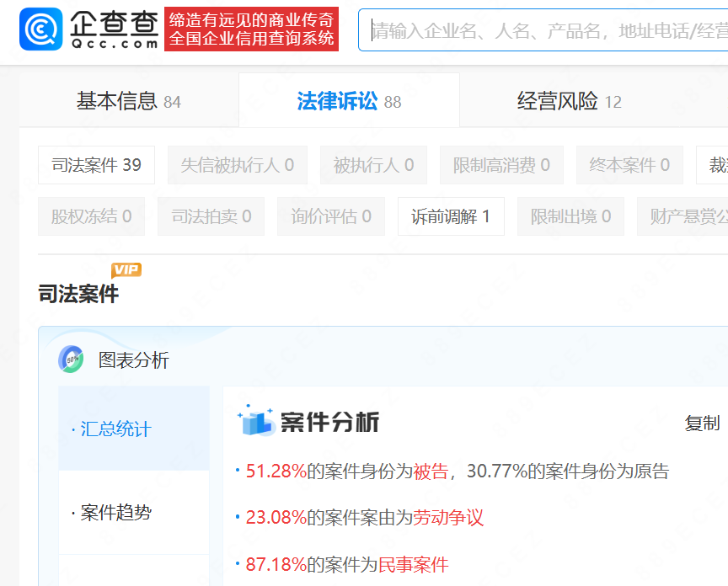Select the 诉前调解 1 filter
The height and width of the screenshot is (586, 728).
[x=451, y=216]
